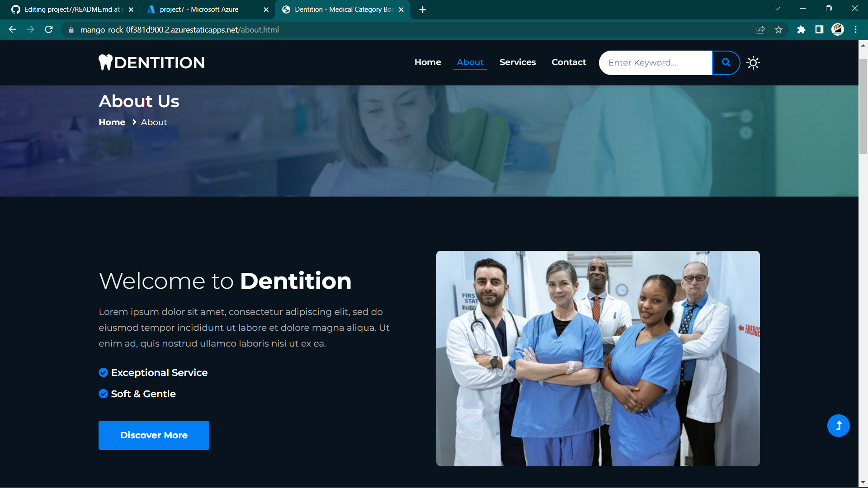Toggle the browser side panel
The image size is (868, 488).
point(819,30)
